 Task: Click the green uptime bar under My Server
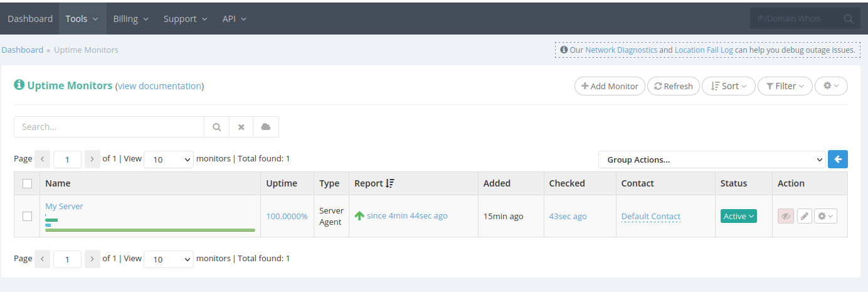(150, 230)
